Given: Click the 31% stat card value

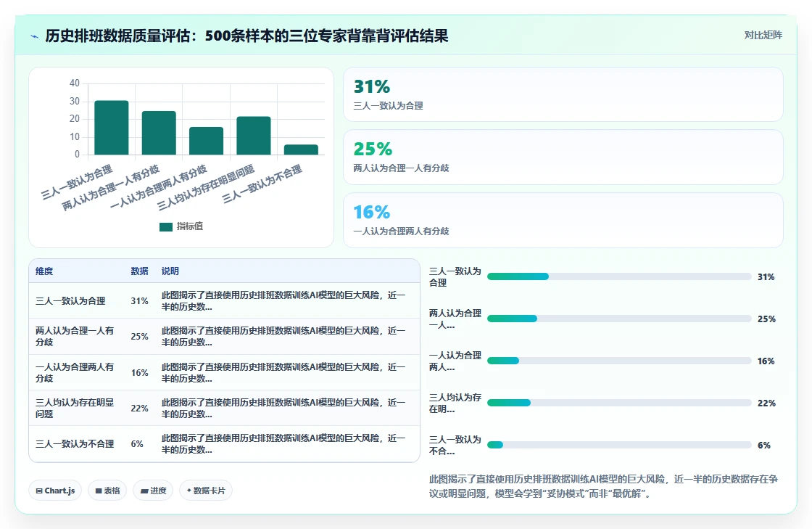Looking at the screenshot, I should pos(371,86).
